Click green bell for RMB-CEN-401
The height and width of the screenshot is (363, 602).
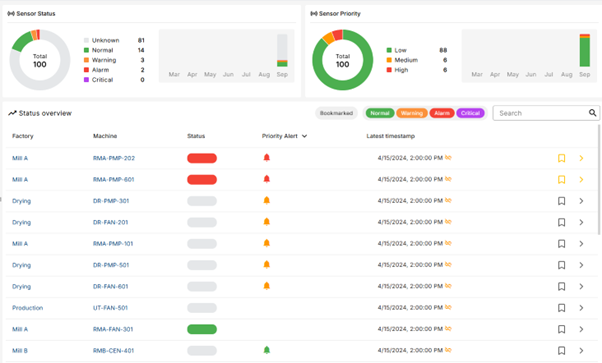point(266,350)
